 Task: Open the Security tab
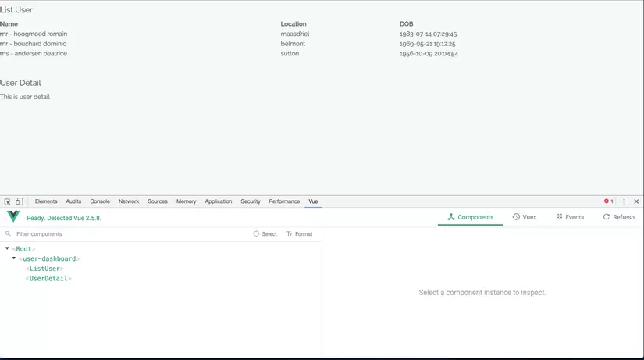(251, 201)
